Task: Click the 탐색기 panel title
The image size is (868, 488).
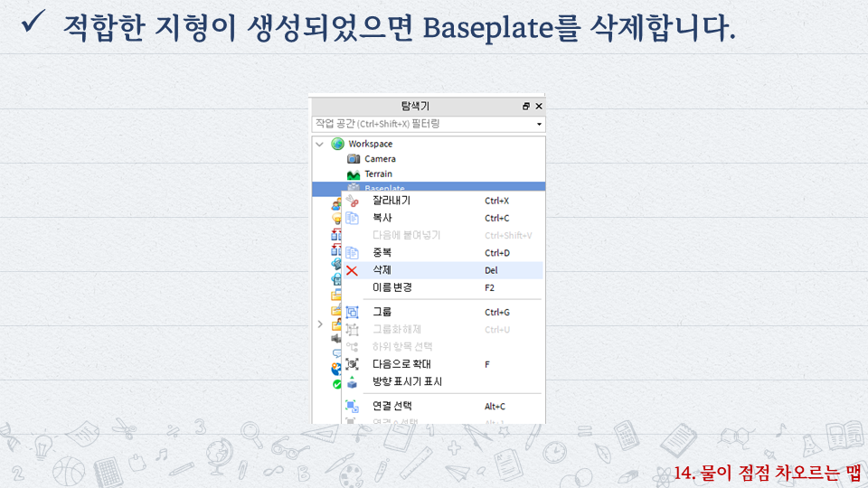Action: (415, 107)
